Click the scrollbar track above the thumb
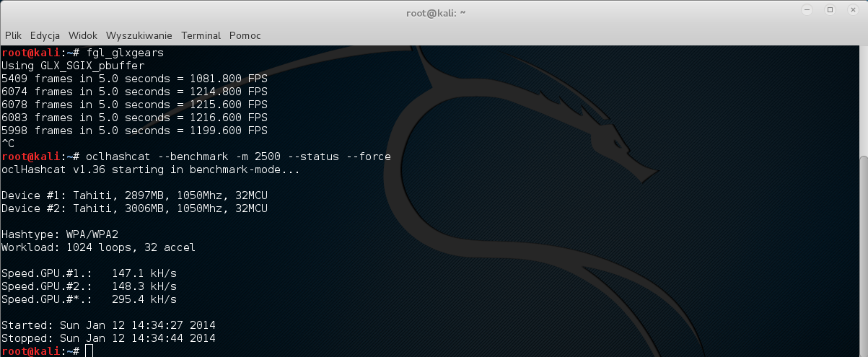Image resolution: width=868 pixels, height=357 pixels. (863, 100)
